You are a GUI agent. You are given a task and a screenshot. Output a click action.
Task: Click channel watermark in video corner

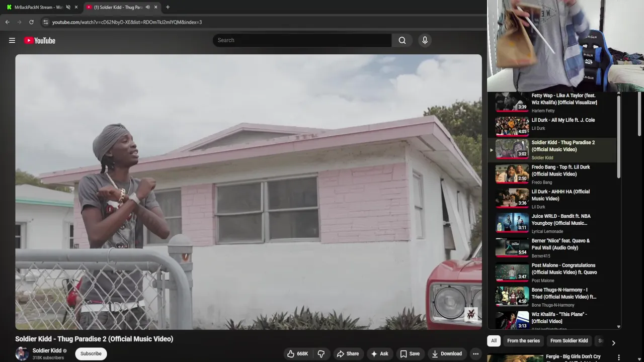[471, 314]
